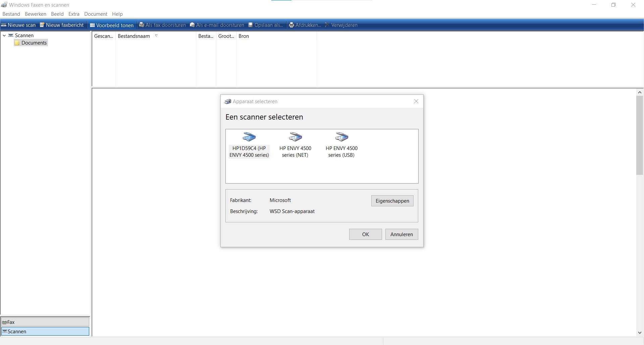Confirm scanner selection with OK

coord(365,234)
